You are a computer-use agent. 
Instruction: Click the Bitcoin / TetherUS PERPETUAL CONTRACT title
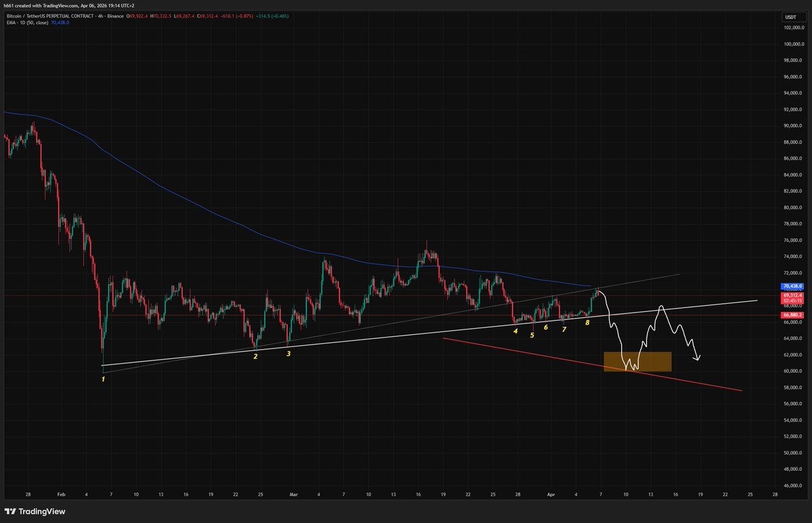[50, 16]
